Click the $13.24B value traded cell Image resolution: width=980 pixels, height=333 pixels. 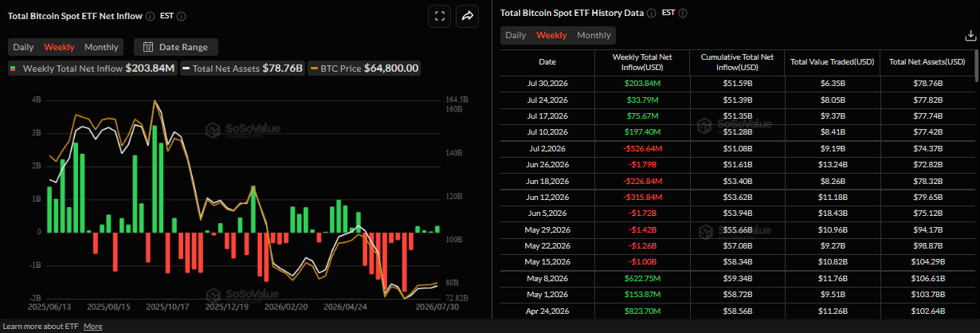832,164
